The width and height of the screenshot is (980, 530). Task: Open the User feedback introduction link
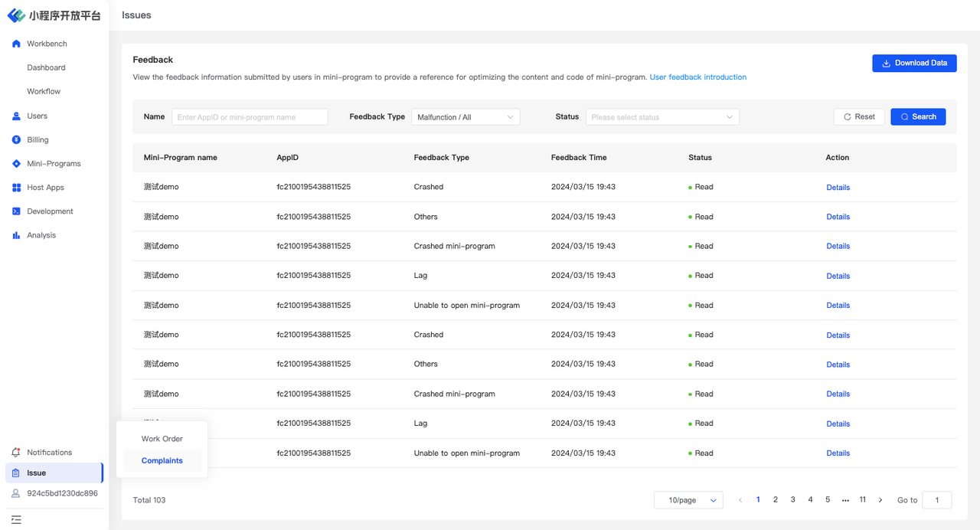pyautogui.click(x=697, y=77)
